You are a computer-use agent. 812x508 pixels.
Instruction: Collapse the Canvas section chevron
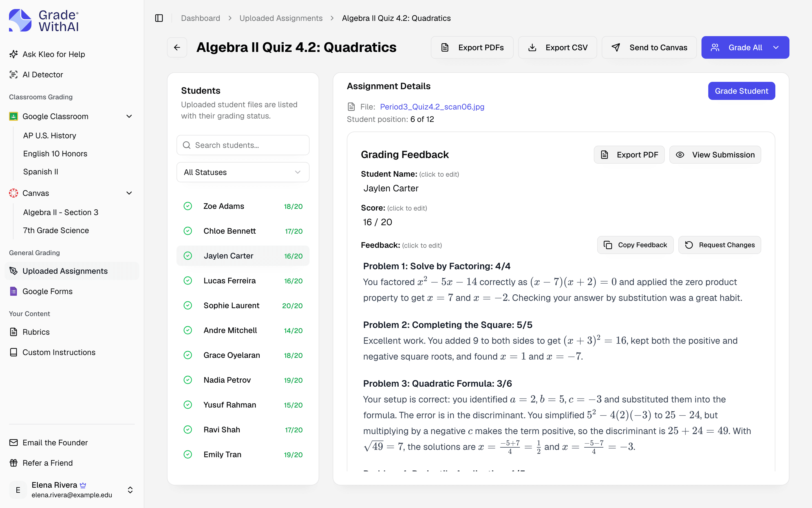pos(129,193)
